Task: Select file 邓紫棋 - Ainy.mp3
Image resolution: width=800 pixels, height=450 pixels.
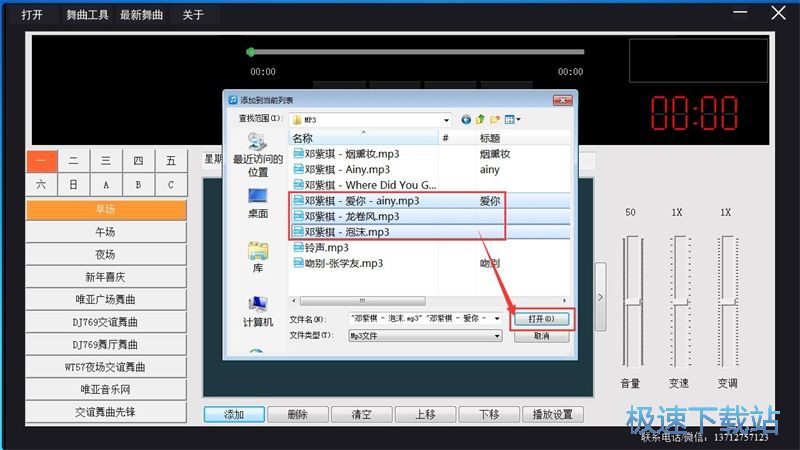Action: click(x=342, y=169)
